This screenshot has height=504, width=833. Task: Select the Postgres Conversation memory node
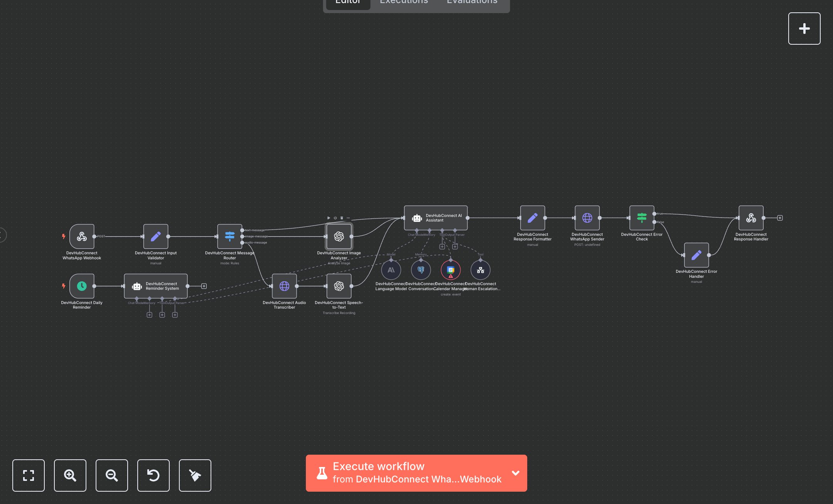click(x=421, y=270)
